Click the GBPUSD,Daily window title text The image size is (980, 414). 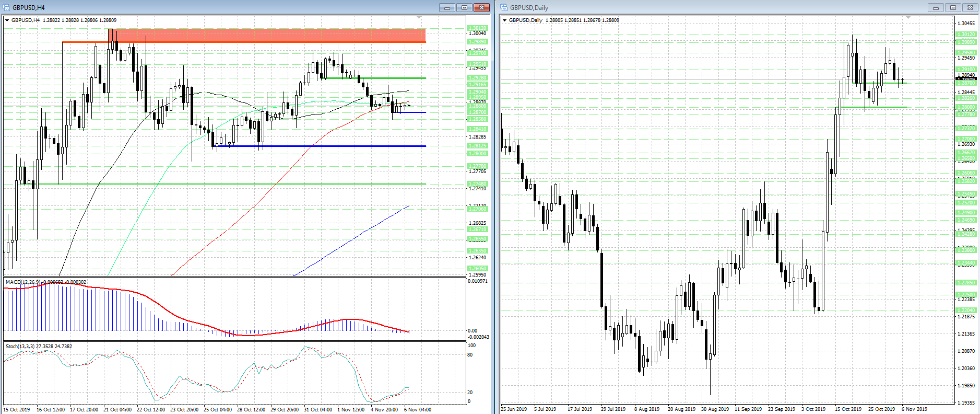pos(529,8)
